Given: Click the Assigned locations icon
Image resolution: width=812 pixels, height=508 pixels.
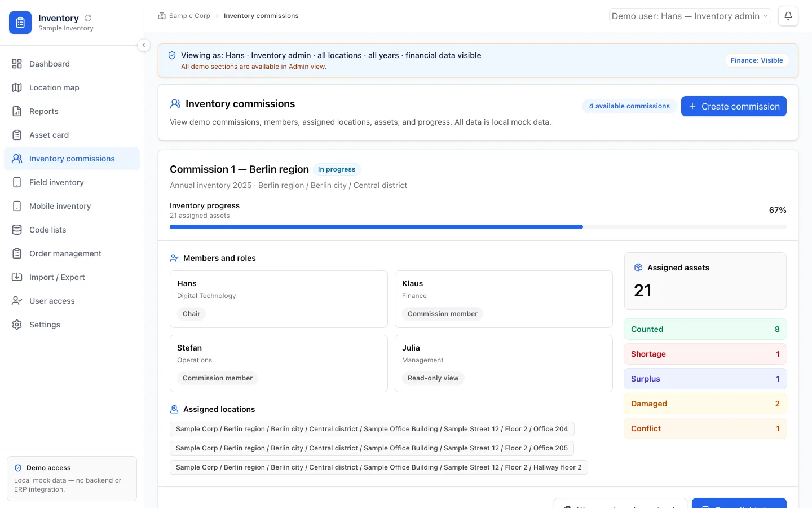Looking at the screenshot, I should click(x=174, y=409).
